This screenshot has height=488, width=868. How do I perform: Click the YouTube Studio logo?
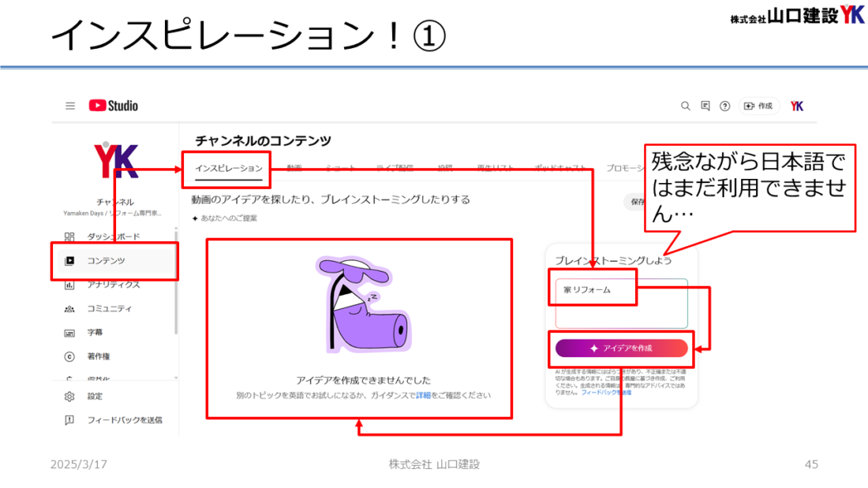(112, 106)
